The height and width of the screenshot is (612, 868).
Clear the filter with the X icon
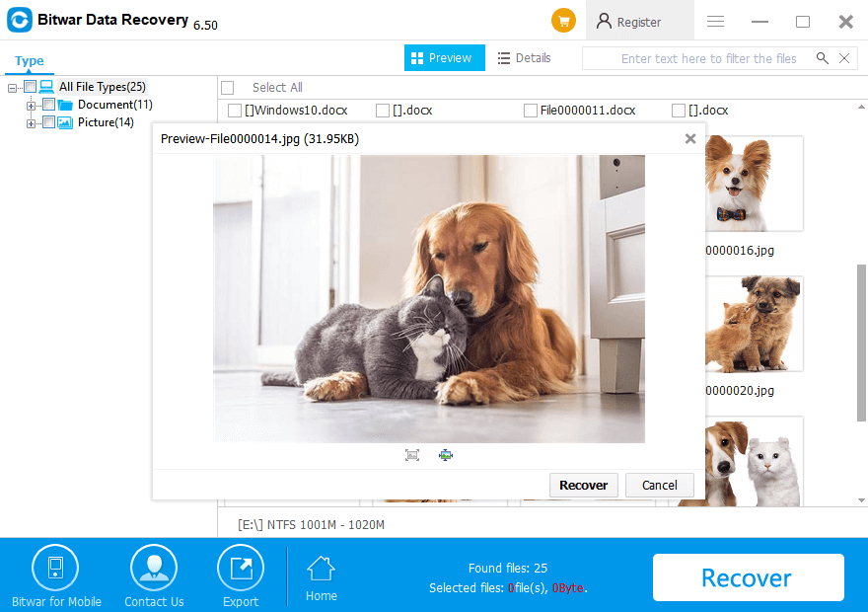tap(844, 58)
